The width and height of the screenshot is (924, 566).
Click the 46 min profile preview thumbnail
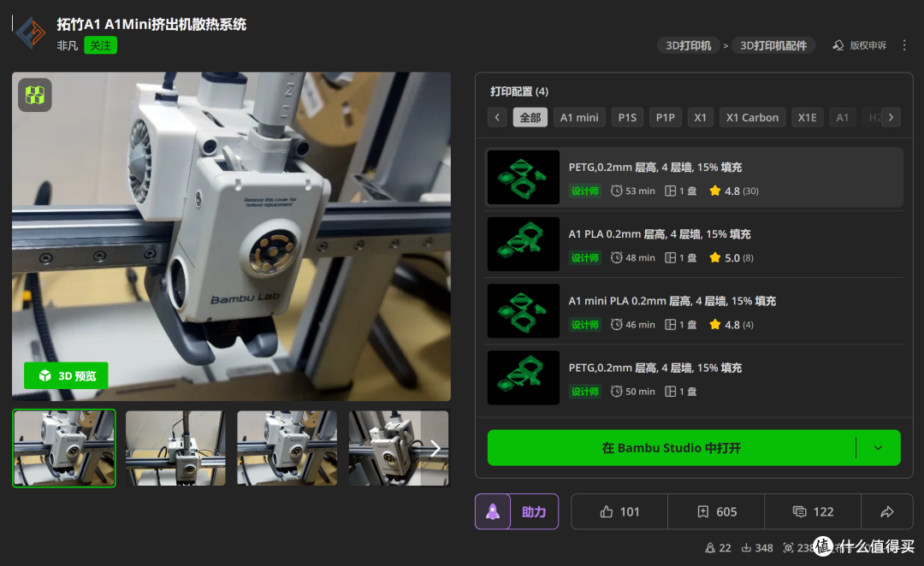[x=524, y=311]
